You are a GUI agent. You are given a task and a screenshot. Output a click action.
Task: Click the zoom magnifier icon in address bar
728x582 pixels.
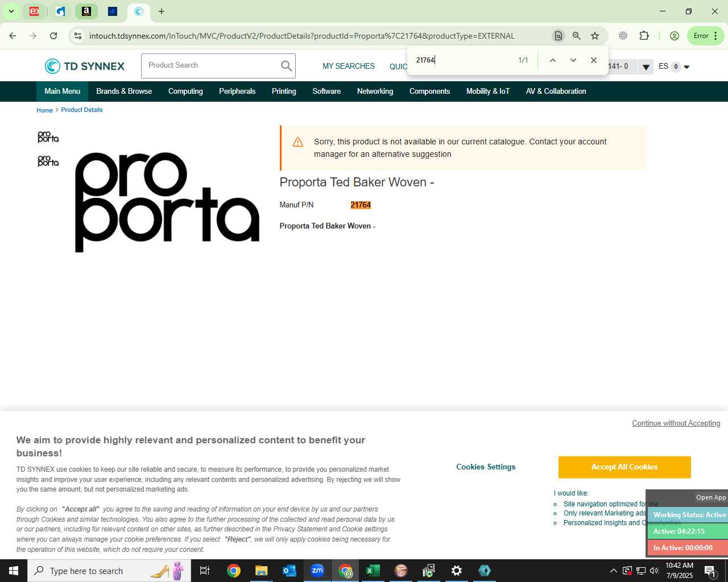pyautogui.click(x=576, y=36)
